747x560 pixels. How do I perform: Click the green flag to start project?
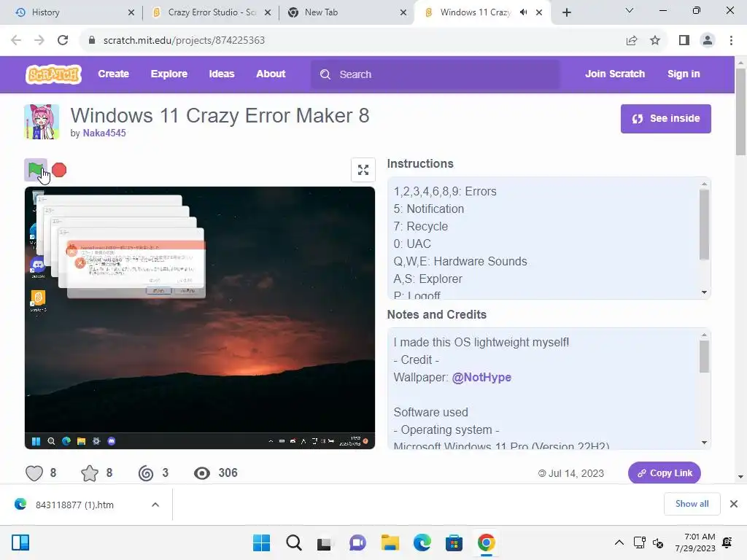35,170
